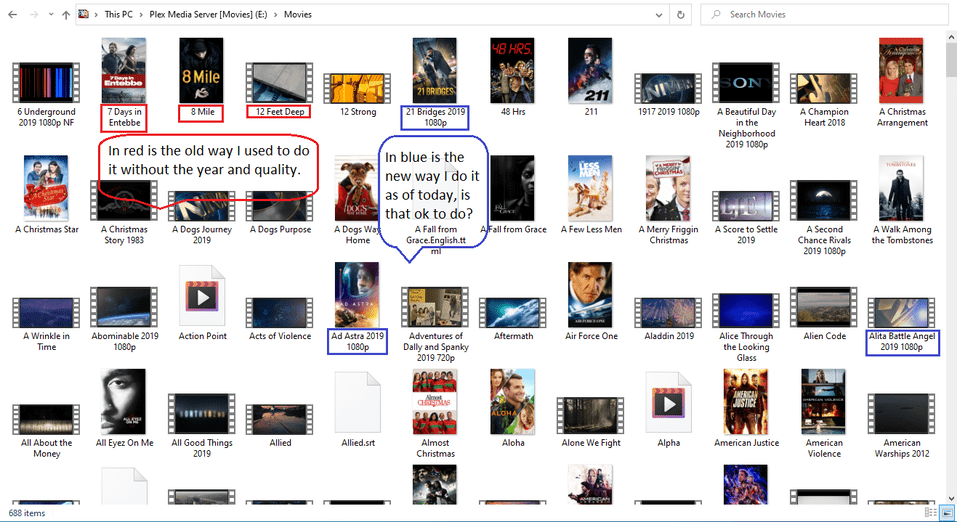
Task: Go up one folder level
Action: click(x=65, y=15)
